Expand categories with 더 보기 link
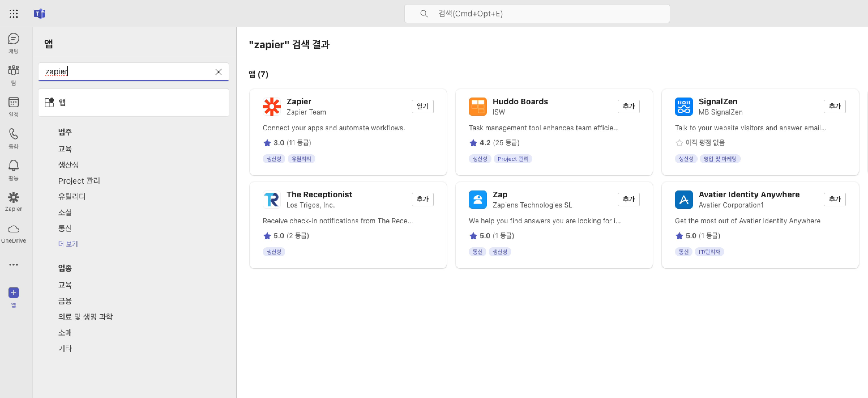The width and height of the screenshot is (868, 398). point(68,244)
